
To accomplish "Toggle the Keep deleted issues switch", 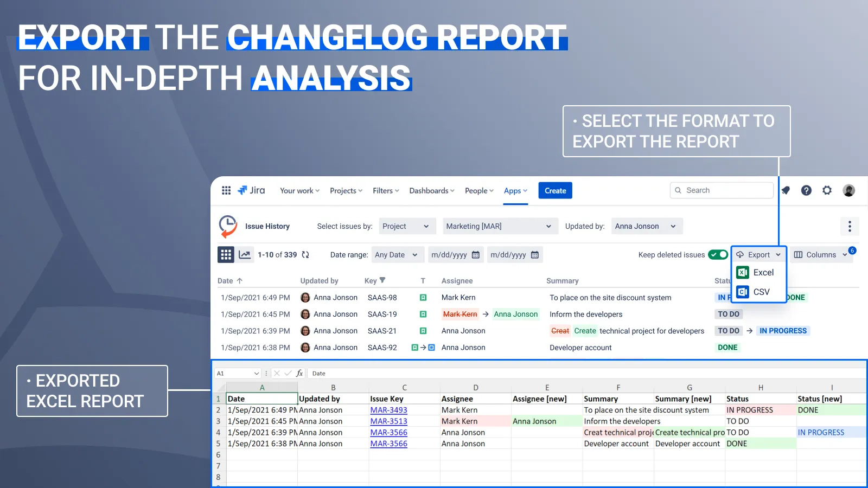I will pyautogui.click(x=718, y=255).
